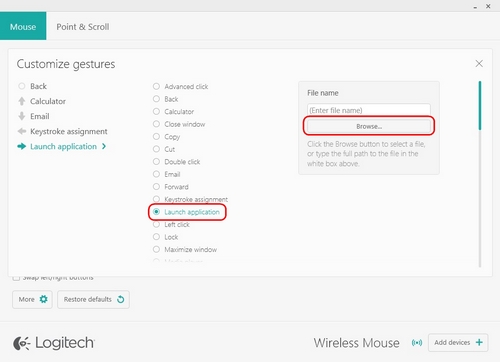Click the Enter file name field

tap(369, 110)
